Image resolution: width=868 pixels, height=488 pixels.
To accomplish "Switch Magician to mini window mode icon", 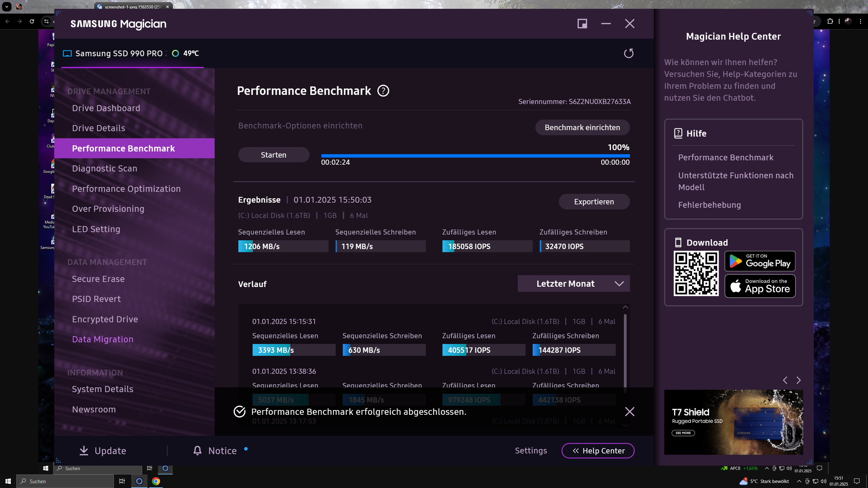I will pyautogui.click(x=582, y=24).
